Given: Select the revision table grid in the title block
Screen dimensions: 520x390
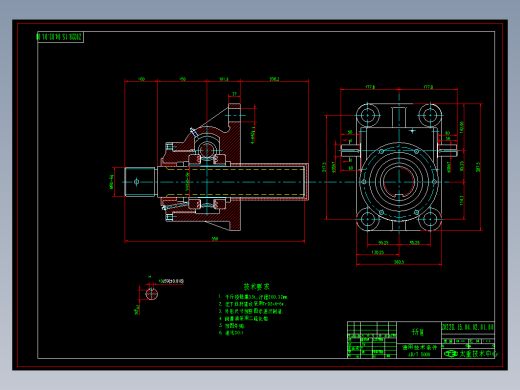Looking at the screenshot, I should [x=372, y=340].
